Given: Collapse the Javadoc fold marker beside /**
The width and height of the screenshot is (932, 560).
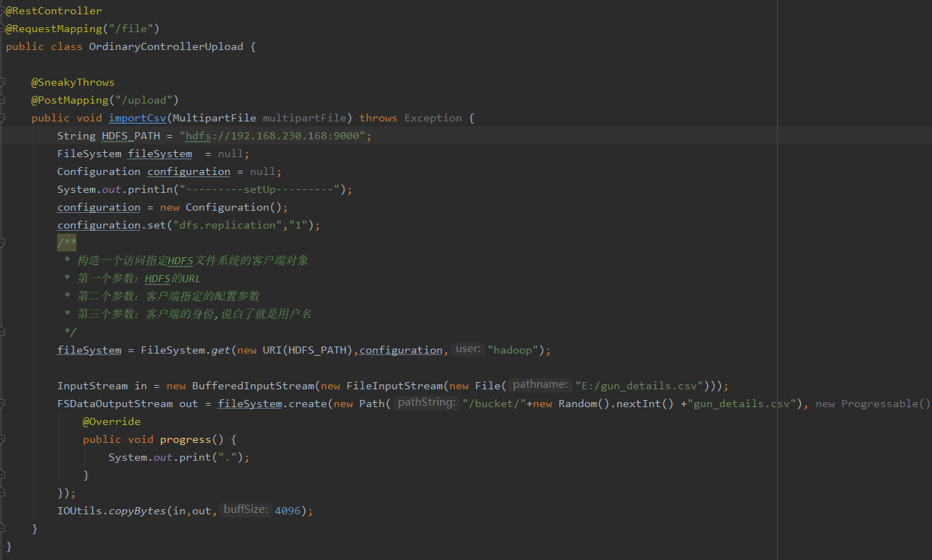Looking at the screenshot, I should (2, 243).
